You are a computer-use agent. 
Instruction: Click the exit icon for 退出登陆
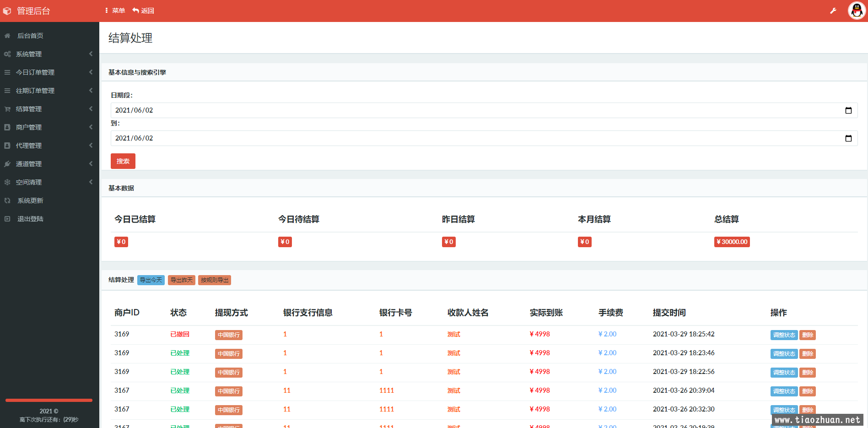[7, 219]
